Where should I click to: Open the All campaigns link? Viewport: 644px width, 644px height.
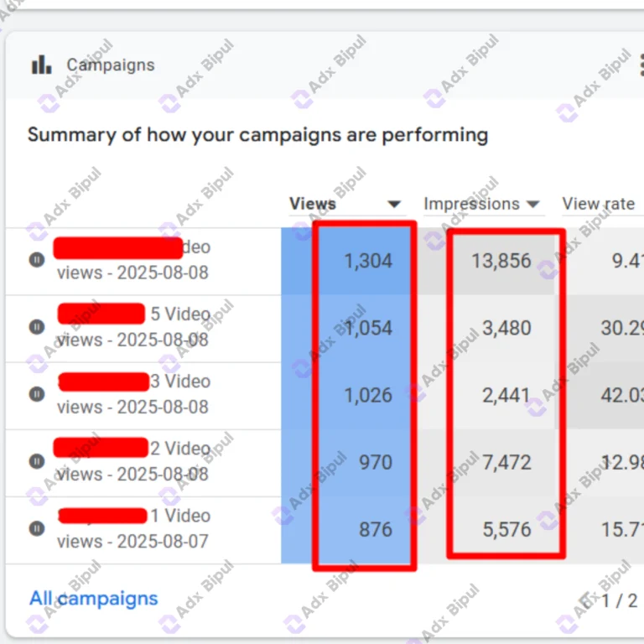93,599
